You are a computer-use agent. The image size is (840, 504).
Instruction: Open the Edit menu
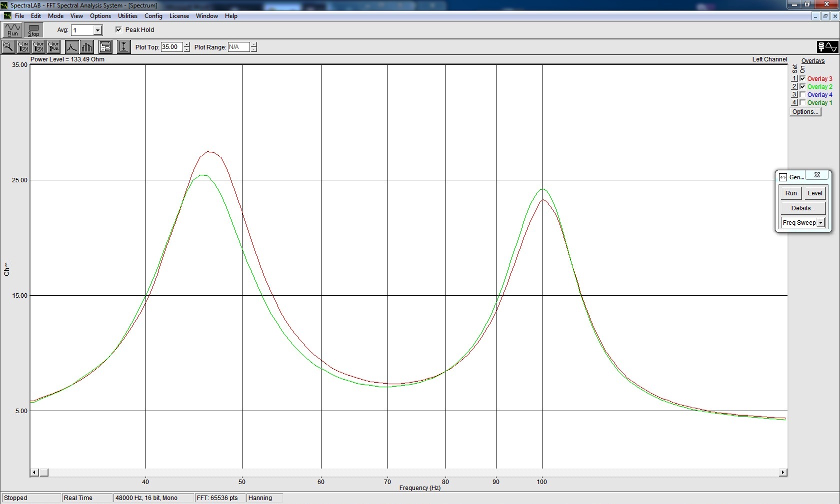pos(36,16)
